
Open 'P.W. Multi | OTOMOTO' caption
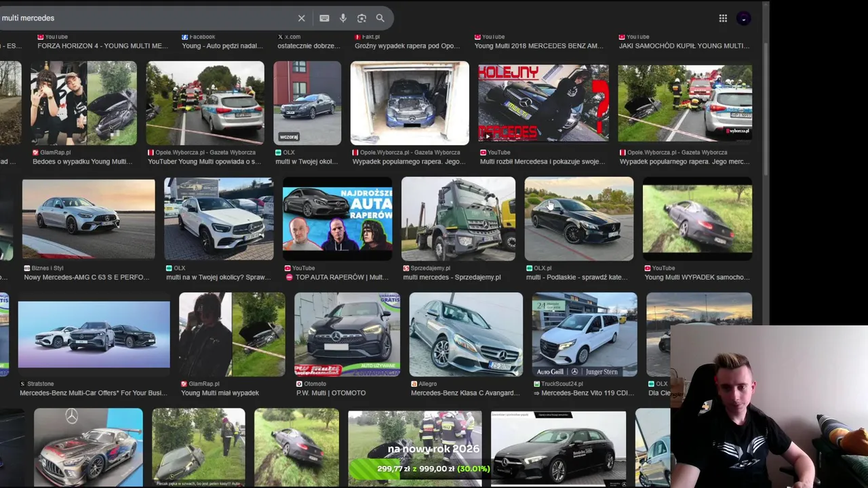331,393
